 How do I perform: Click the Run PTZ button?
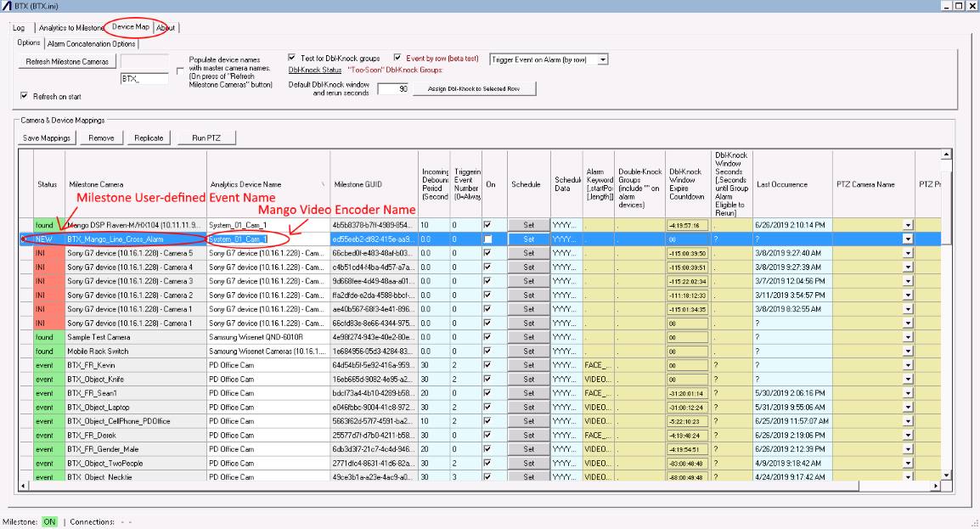click(206, 138)
